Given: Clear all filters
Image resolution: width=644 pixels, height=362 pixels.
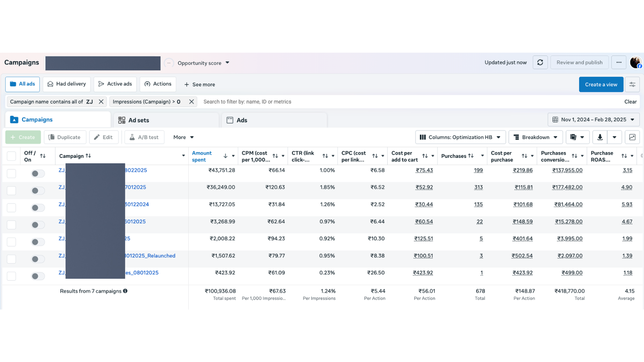Looking at the screenshot, I should [x=630, y=102].
